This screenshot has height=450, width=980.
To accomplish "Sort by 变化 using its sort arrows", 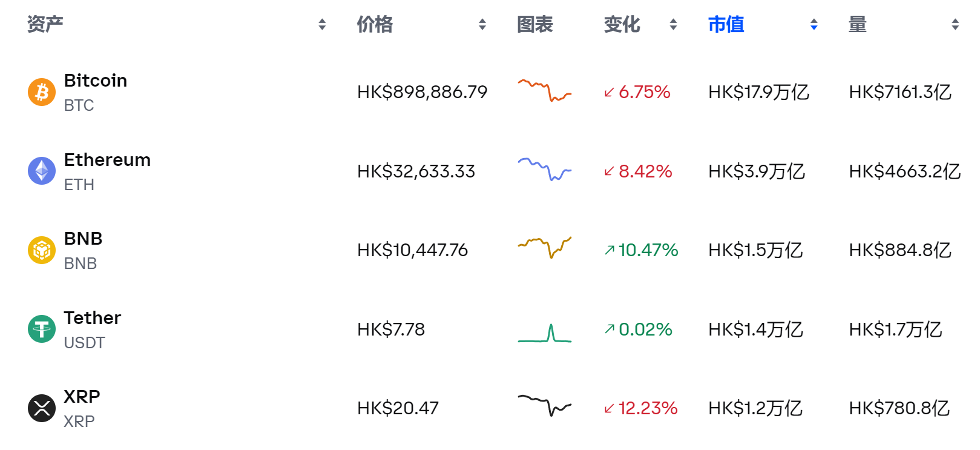I will 673,24.
